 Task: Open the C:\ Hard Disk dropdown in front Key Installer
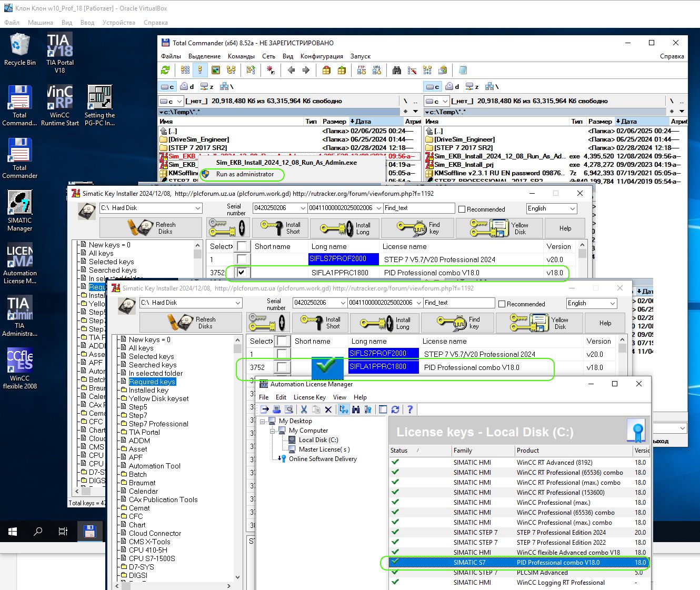pos(238,303)
